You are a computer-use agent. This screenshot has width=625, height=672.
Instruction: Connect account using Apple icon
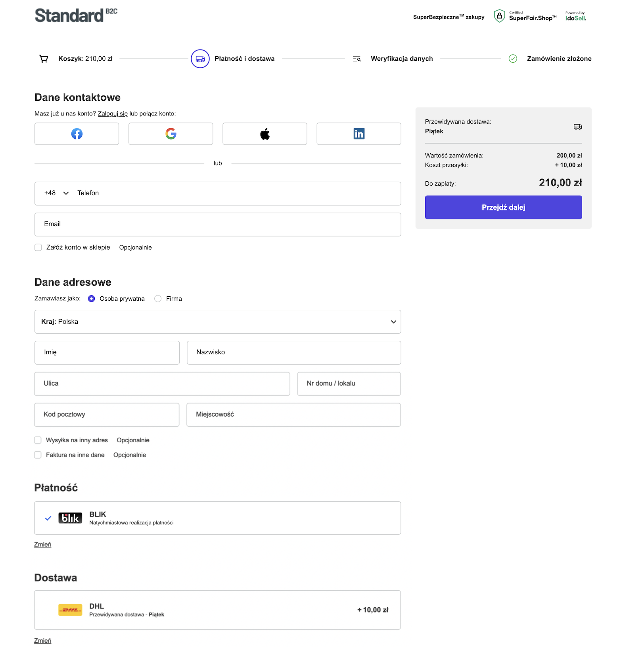[265, 134]
